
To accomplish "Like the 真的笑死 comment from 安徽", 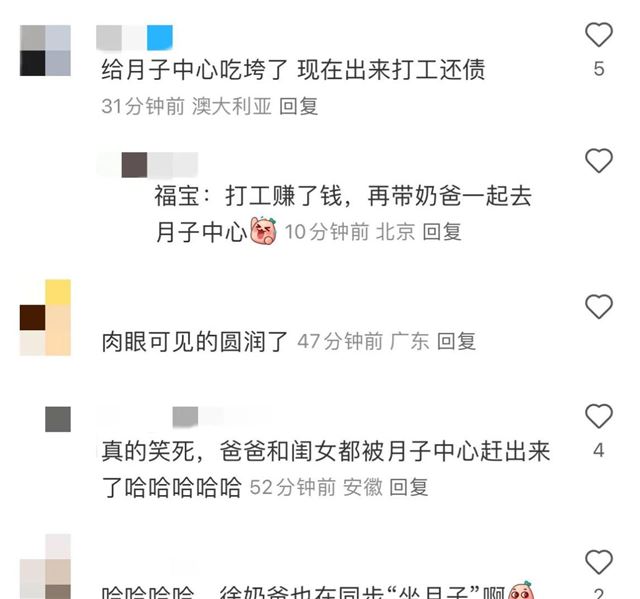I will point(599,416).
